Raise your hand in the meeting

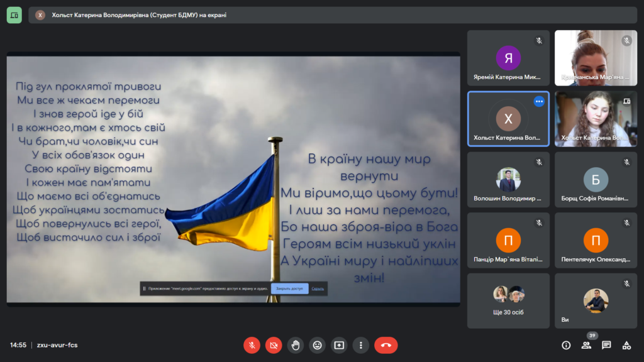click(x=296, y=345)
